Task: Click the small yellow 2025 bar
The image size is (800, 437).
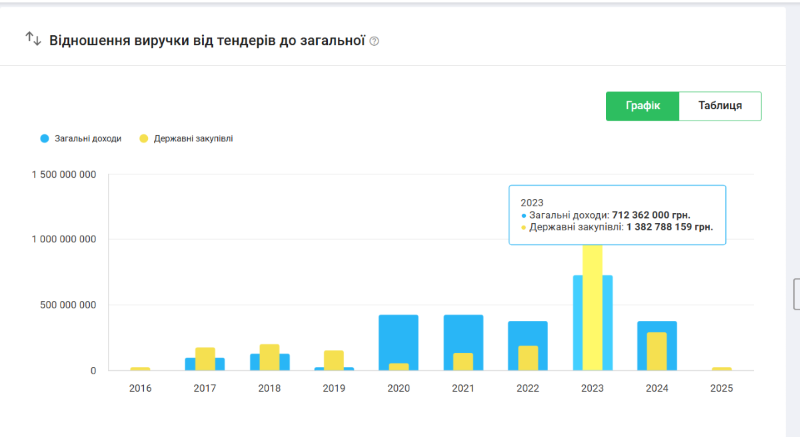Action: (x=721, y=368)
